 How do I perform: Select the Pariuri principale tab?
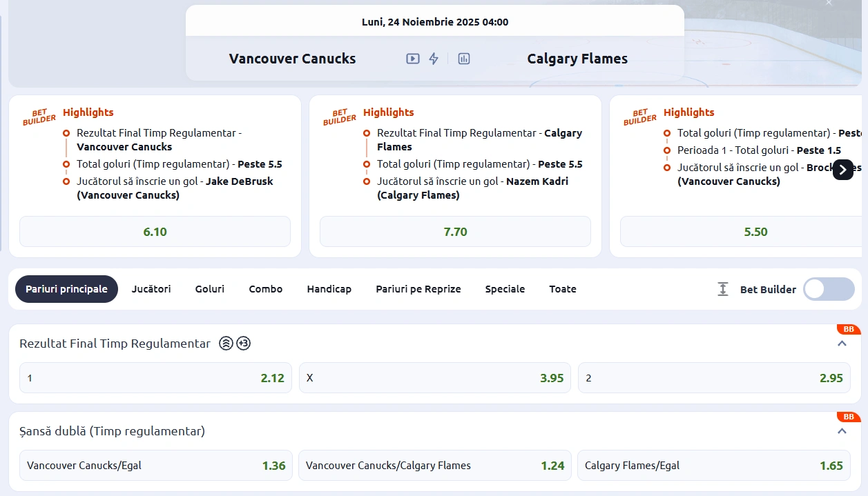tap(66, 289)
